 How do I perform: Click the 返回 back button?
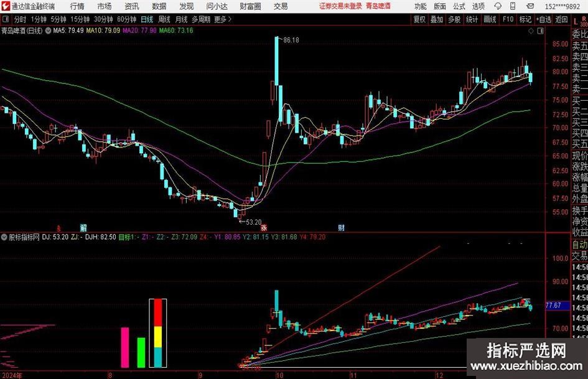coord(561,19)
